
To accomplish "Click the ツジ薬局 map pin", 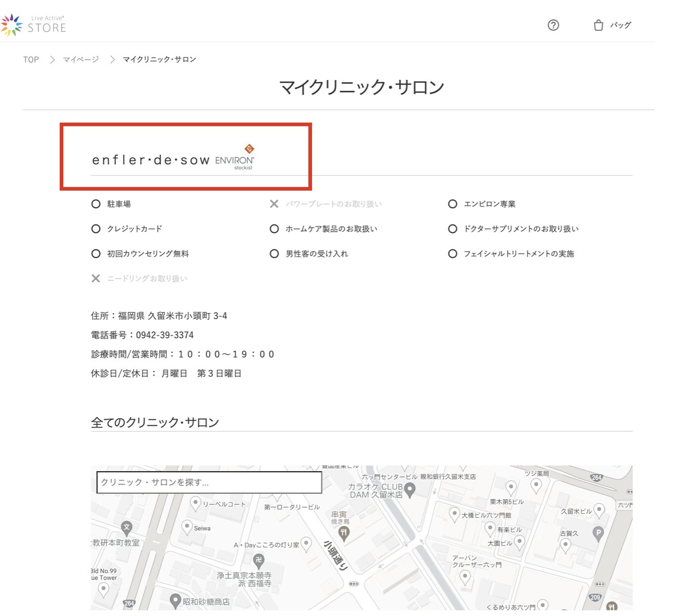I will 536,486.
